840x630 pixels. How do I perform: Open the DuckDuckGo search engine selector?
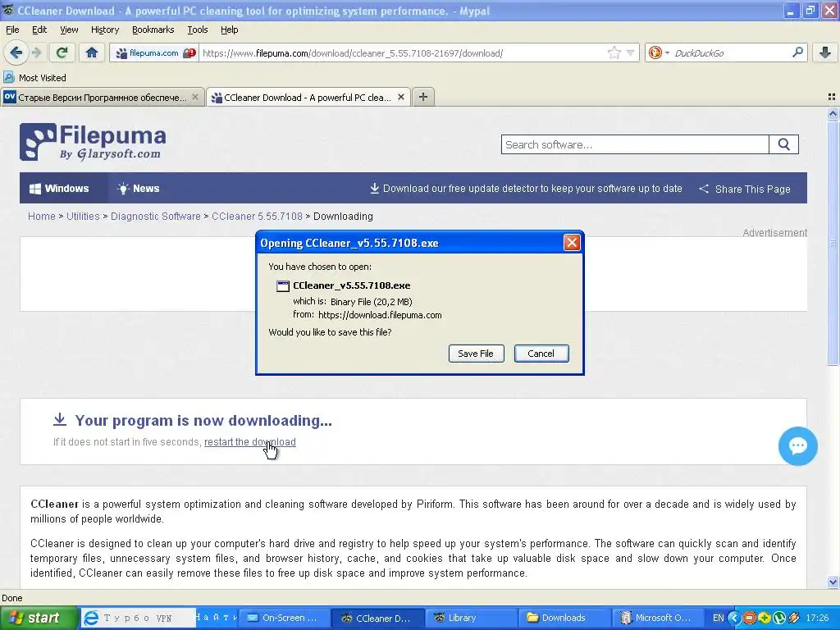click(x=659, y=52)
